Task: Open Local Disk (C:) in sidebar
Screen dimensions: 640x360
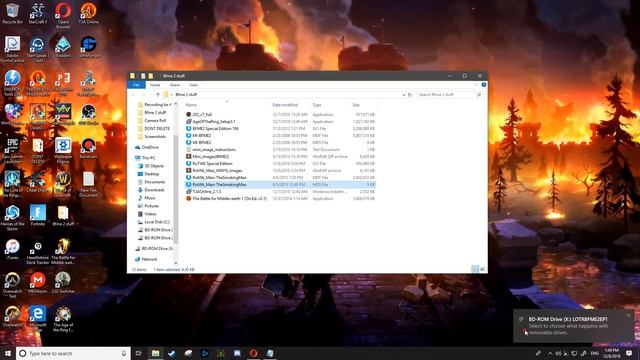Action: coord(156,222)
